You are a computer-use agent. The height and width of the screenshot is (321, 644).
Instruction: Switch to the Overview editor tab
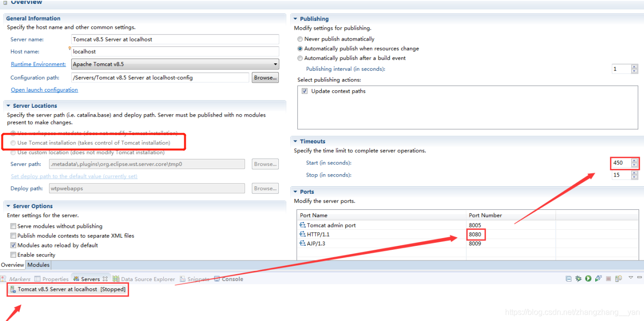click(x=13, y=265)
